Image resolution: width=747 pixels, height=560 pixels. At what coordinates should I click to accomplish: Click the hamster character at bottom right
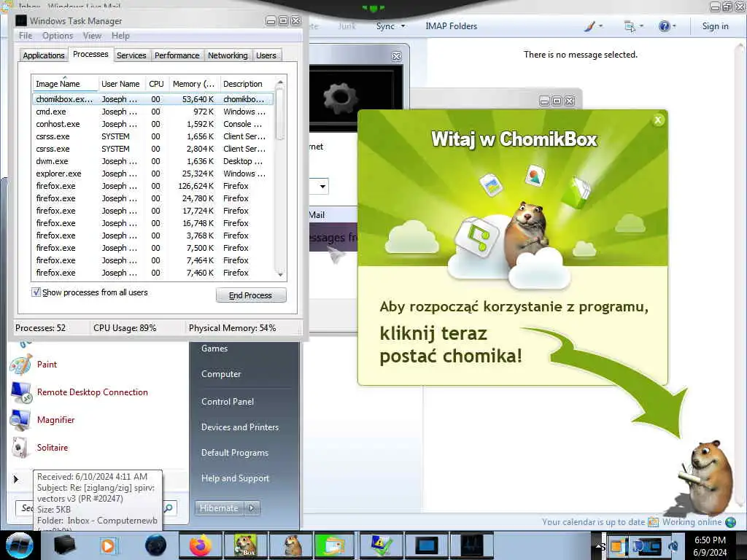click(708, 478)
